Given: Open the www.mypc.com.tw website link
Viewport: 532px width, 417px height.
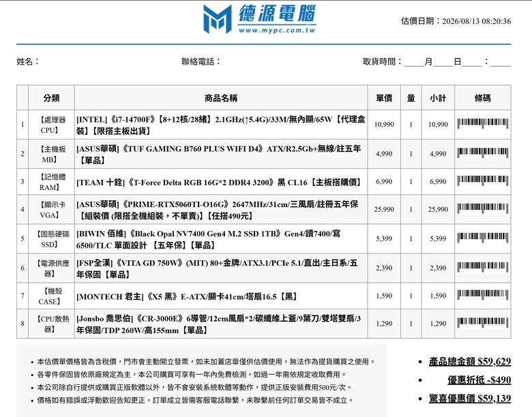Looking at the screenshot, I should pyautogui.click(x=277, y=30).
